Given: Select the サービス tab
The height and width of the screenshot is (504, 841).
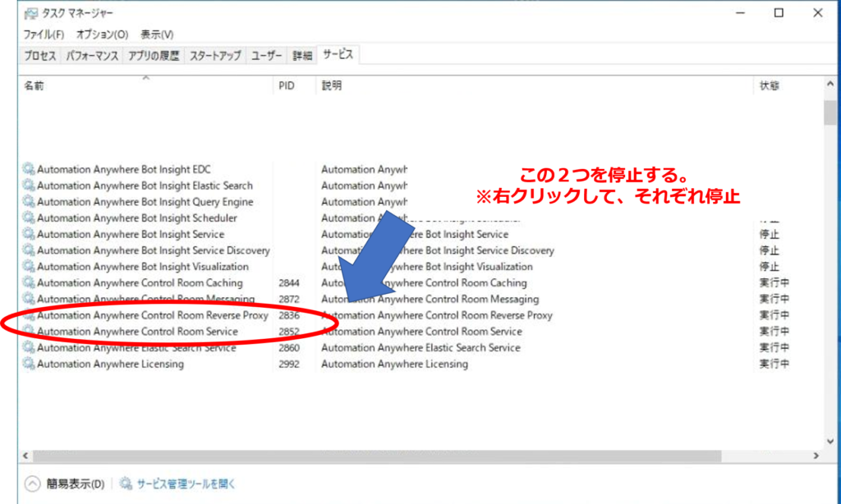Looking at the screenshot, I should [x=338, y=55].
